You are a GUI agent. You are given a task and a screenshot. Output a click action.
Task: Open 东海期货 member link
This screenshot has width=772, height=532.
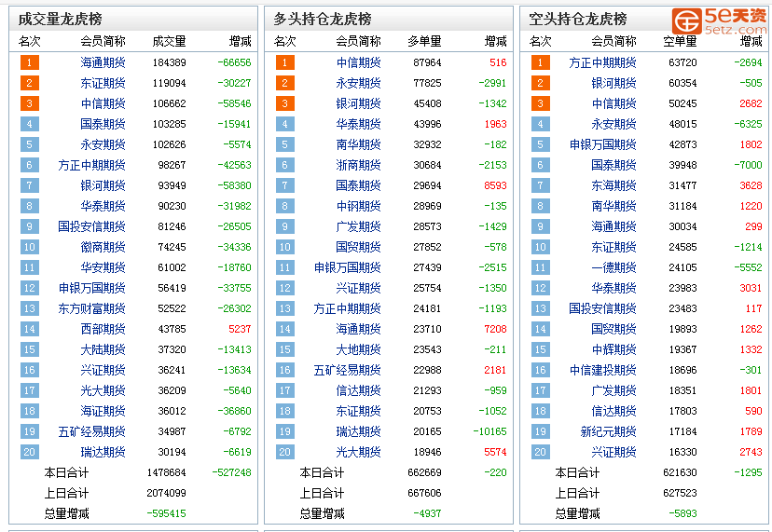tap(613, 185)
